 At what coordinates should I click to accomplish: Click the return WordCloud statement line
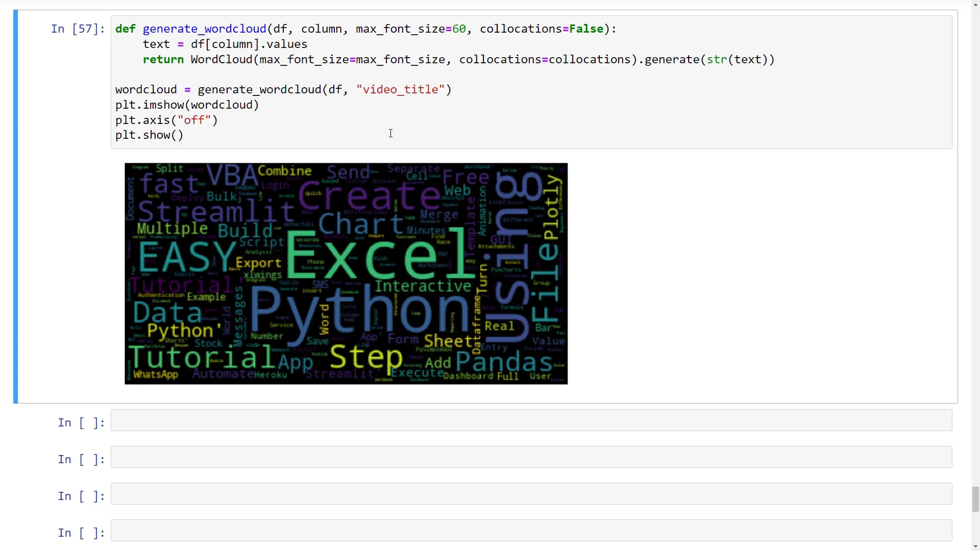coord(357,60)
